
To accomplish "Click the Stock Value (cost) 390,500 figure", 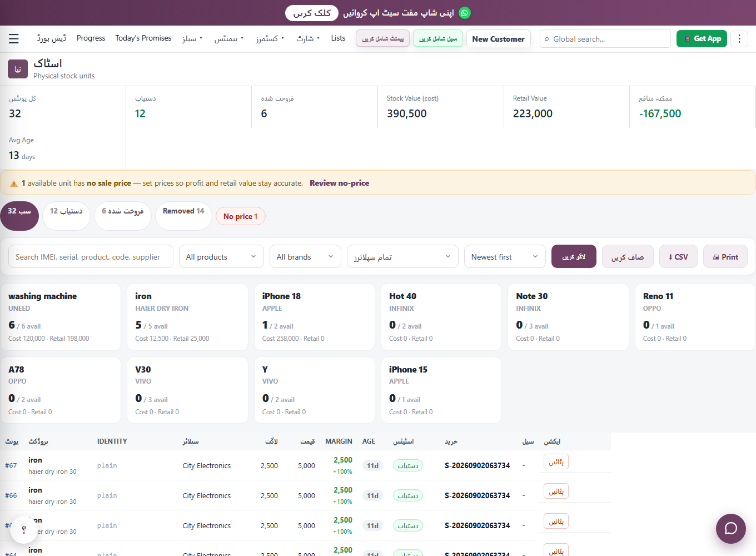I will click(x=407, y=113).
